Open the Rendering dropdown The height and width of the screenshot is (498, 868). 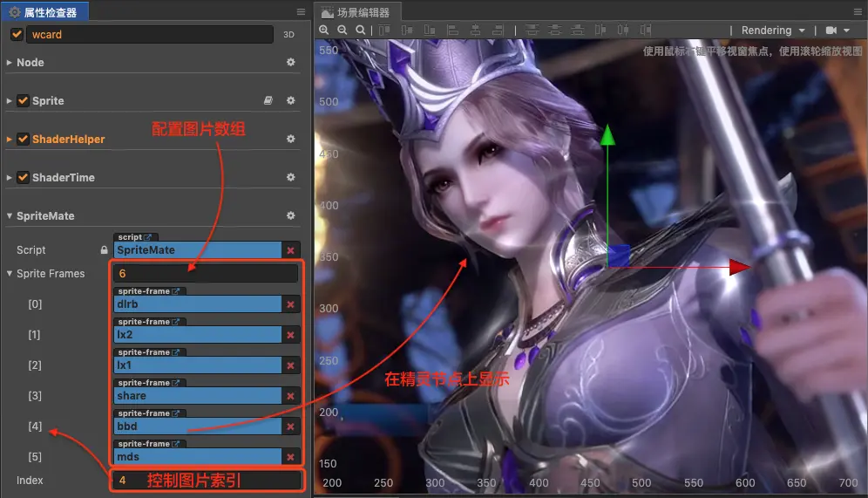pos(773,31)
